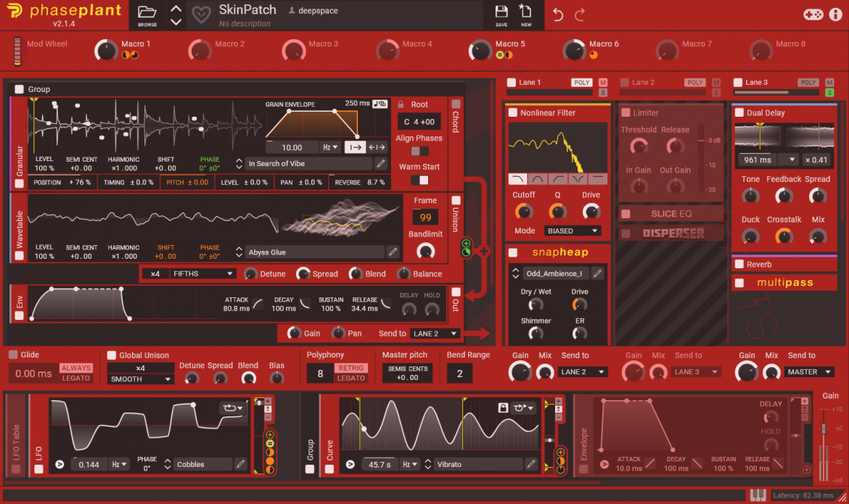Screen dimensions: 849x504
Task: Enable Global Unison
Action: [x=110, y=355]
